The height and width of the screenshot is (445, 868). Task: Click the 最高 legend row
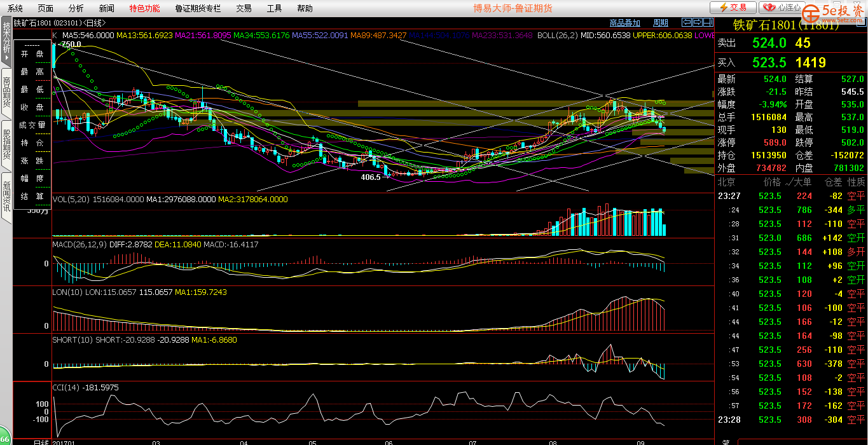(x=32, y=72)
